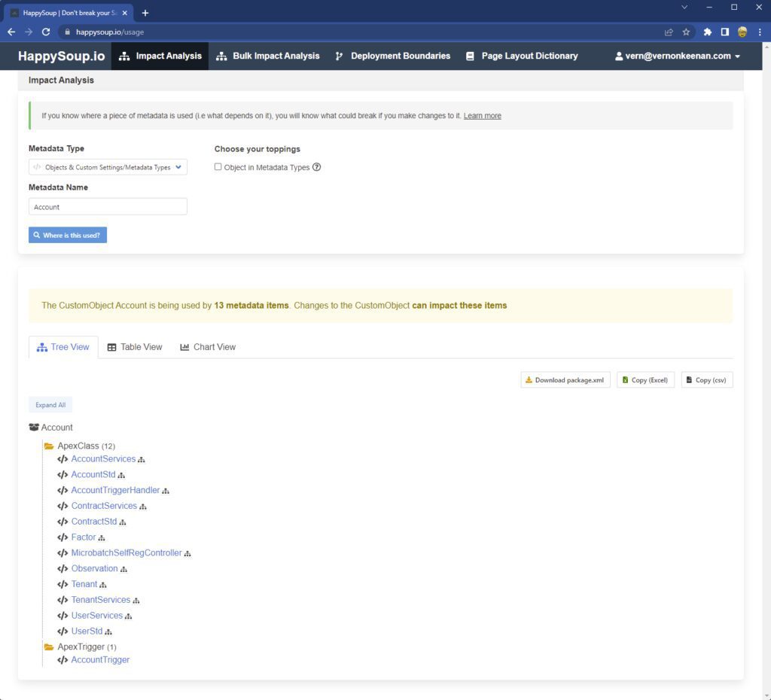Click hierarchy icon next to Tenant
771x700 pixels.
103,585
